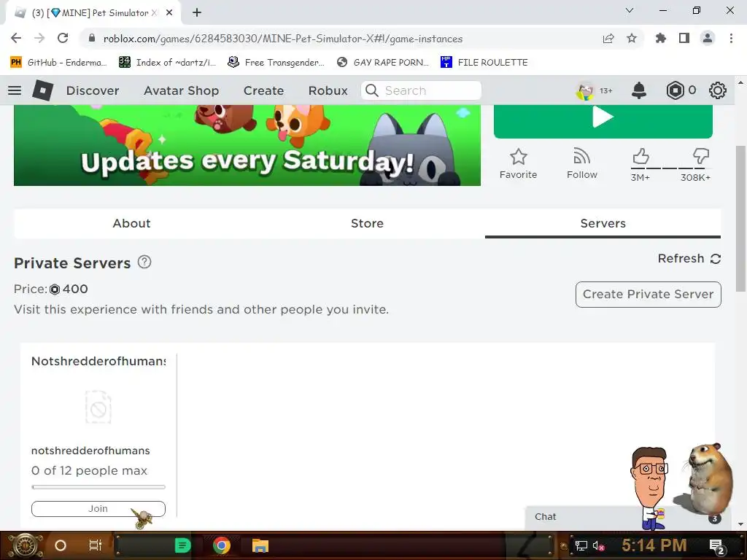Refresh the private servers list
The height and width of the screenshot is (560, 747).
tap(689, 259)
